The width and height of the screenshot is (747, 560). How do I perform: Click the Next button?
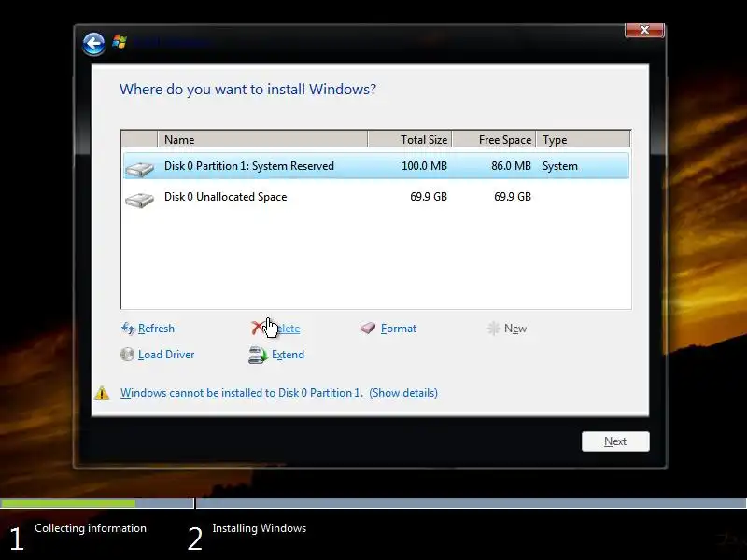tap(615, 441)
